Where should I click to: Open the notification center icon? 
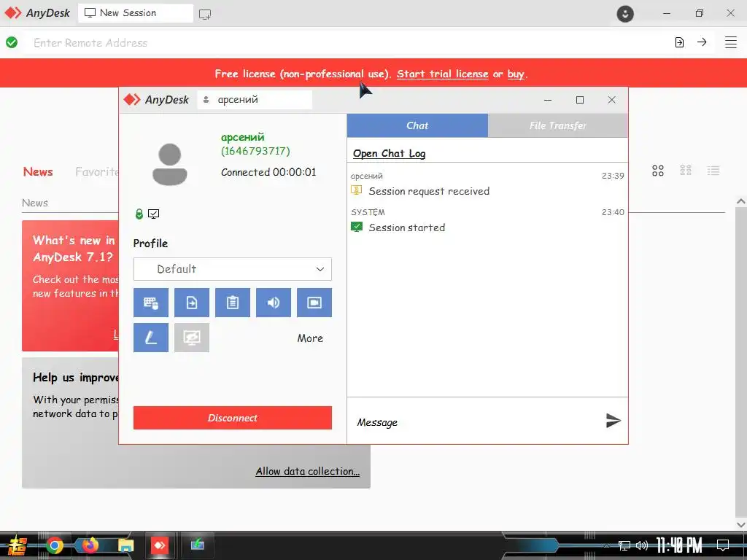click(723, 545)
